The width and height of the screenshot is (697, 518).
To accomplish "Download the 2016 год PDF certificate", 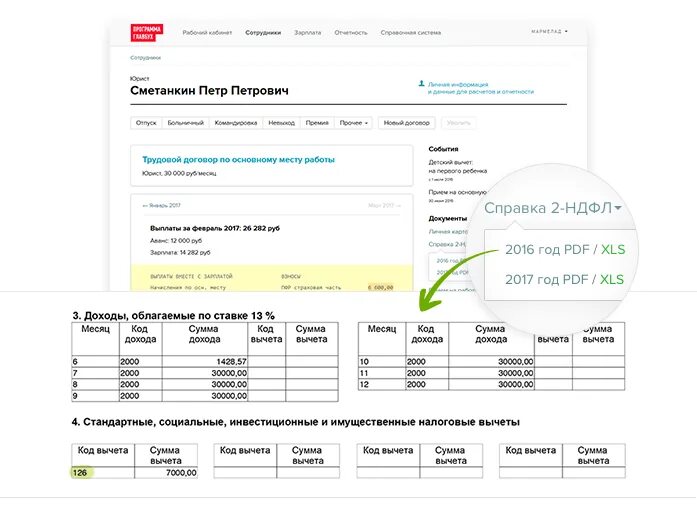I will tap(547, 249).
